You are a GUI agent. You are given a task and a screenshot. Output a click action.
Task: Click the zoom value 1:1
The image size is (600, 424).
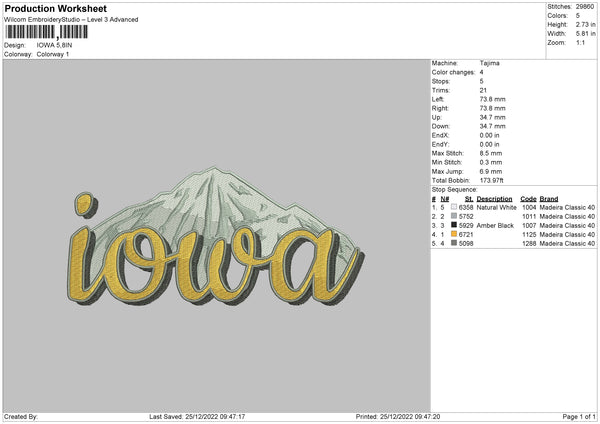click(580, 42)
